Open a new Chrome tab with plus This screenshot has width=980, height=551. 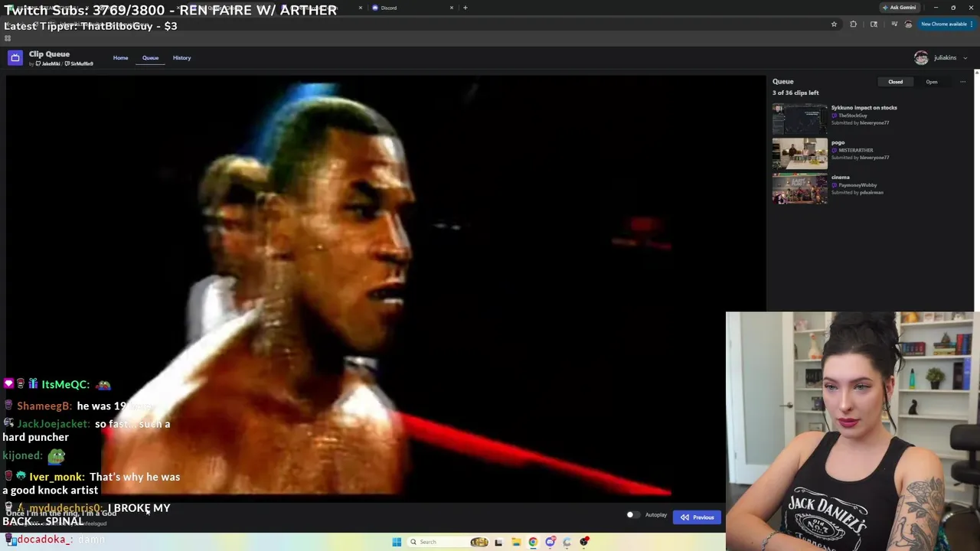465,8
